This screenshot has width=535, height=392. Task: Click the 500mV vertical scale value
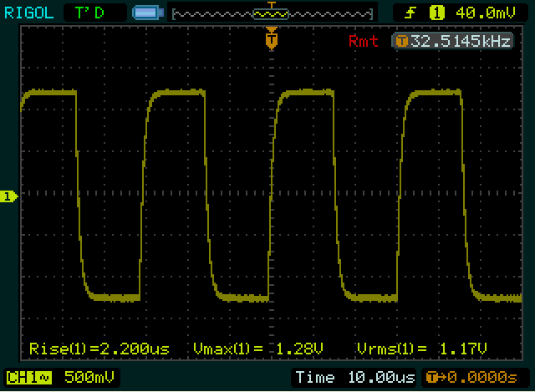(89, 377)
